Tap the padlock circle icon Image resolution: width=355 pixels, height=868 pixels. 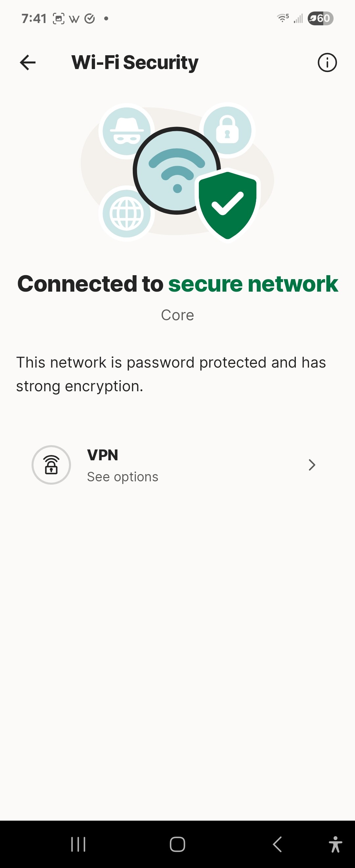(x=227, y=131)
